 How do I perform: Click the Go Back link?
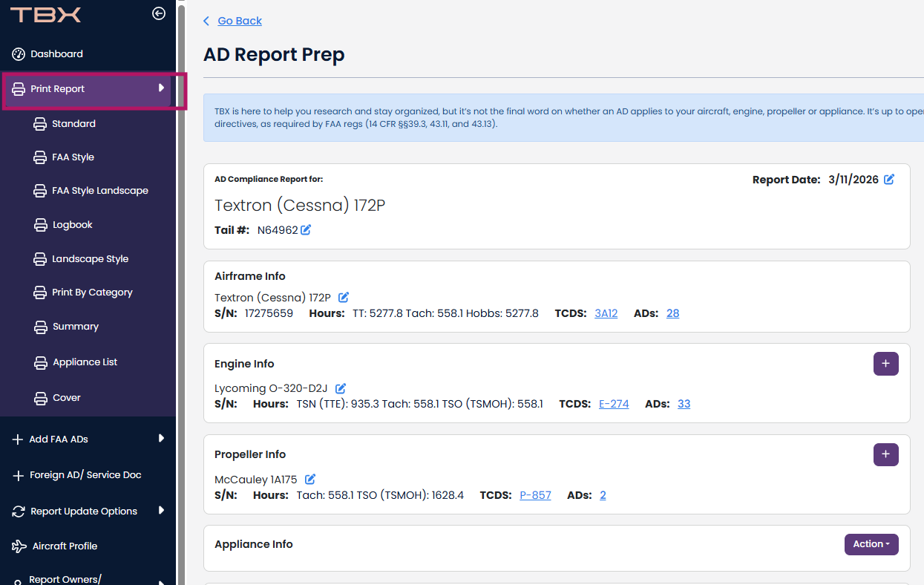pos(240,21)
